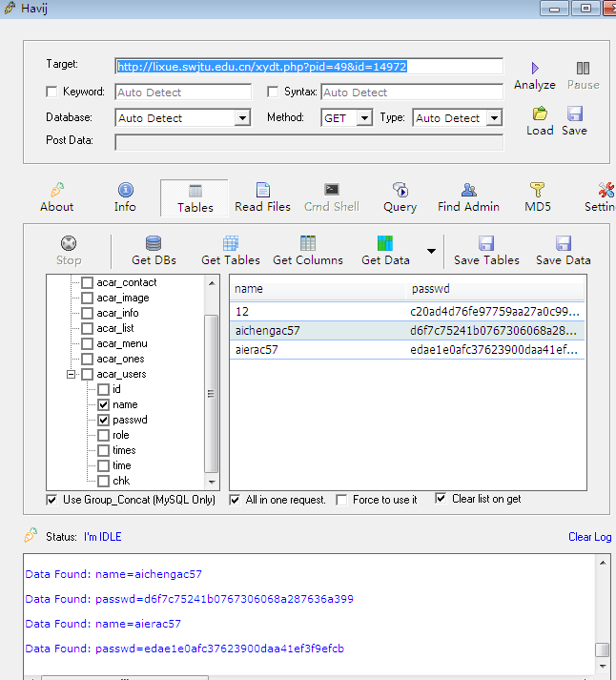The image size is (616, 680).
Task: Click the Target URL field
Action: (309, 67)
